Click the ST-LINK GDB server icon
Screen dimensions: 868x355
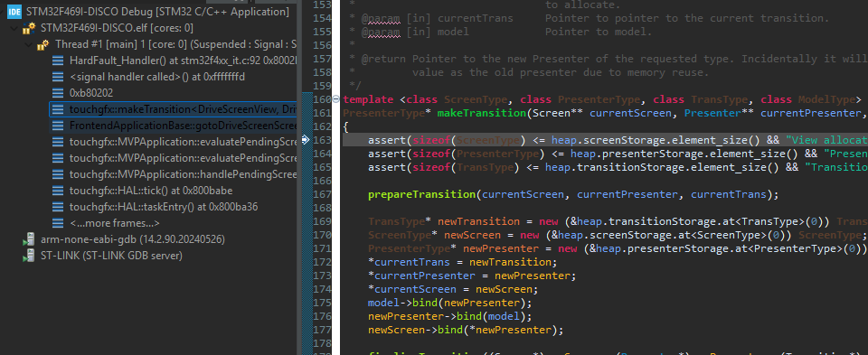pyautogui.click(x=29, y=256)
